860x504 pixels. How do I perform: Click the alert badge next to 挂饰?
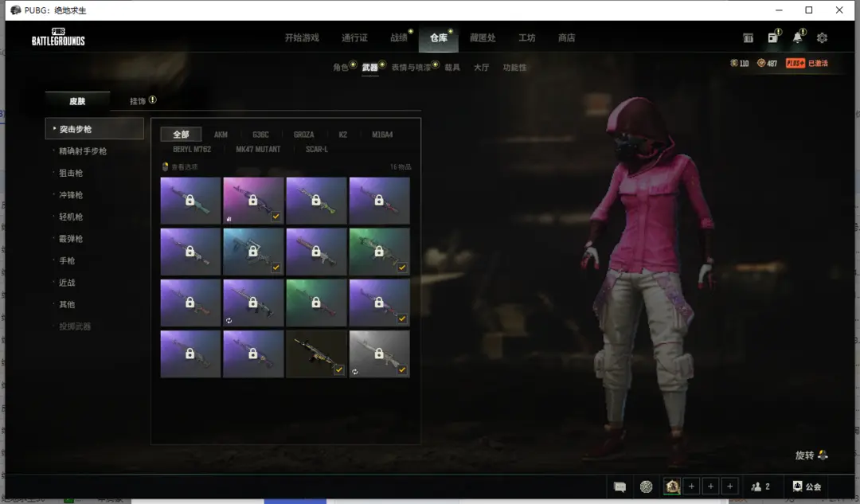152,100
